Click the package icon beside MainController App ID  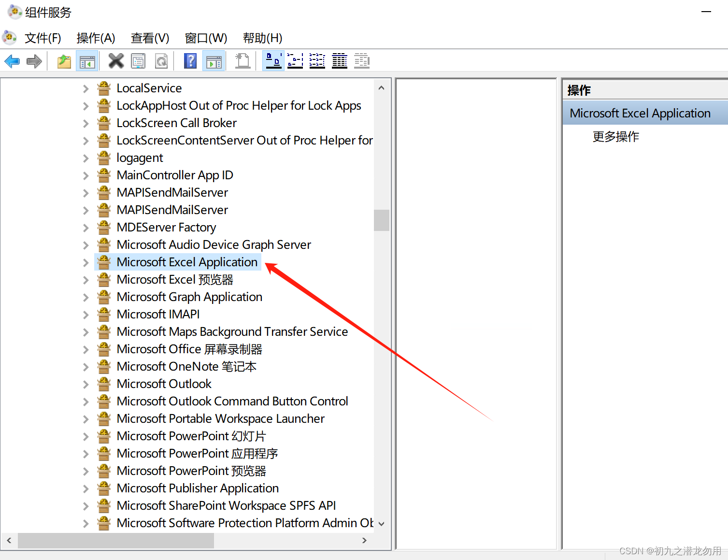[x=104, y=175]
